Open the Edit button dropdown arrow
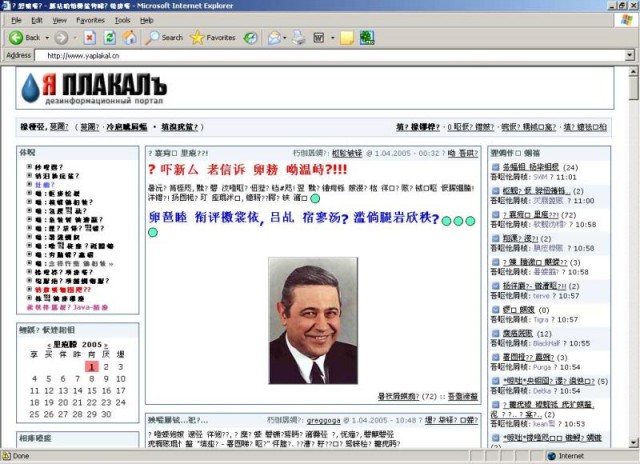Image resolution: width=640 pixels, height=464 pixels. point(332,38)
